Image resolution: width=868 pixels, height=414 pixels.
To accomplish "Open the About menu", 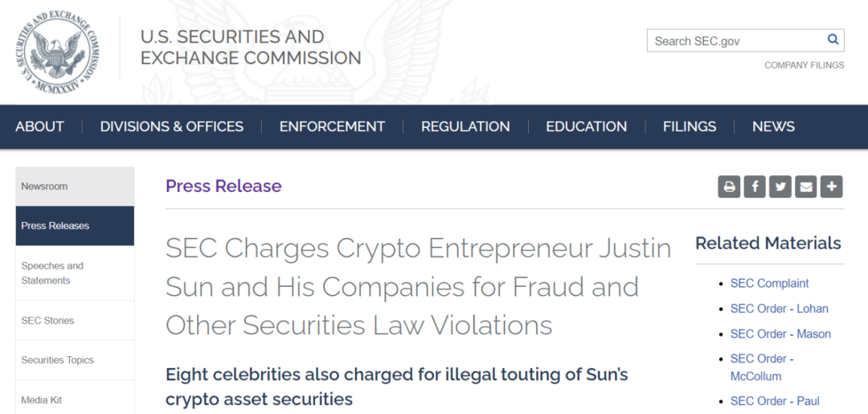I will pyautogui.click(x=40, y=127).
